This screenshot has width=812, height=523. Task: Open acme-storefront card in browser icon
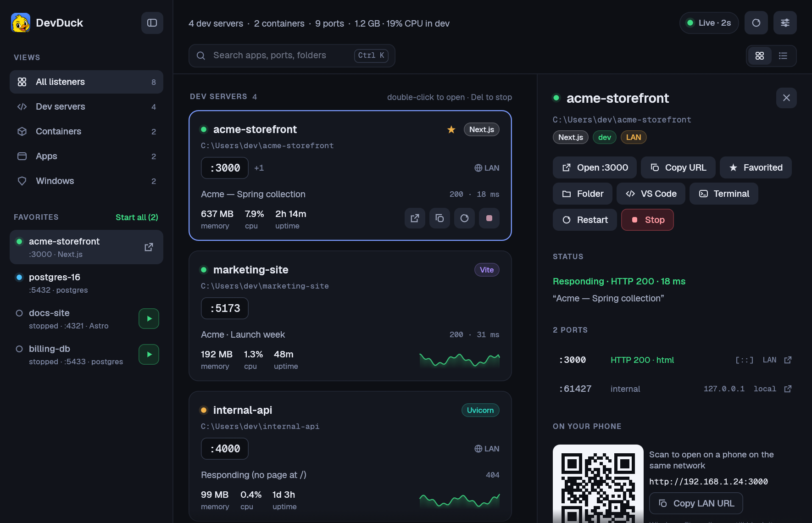coord(415,218)
